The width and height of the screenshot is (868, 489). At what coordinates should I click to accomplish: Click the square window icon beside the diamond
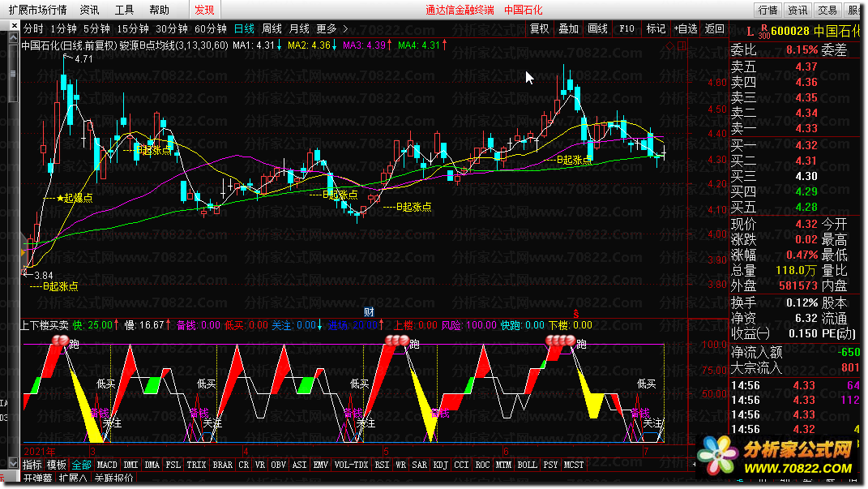682,46
